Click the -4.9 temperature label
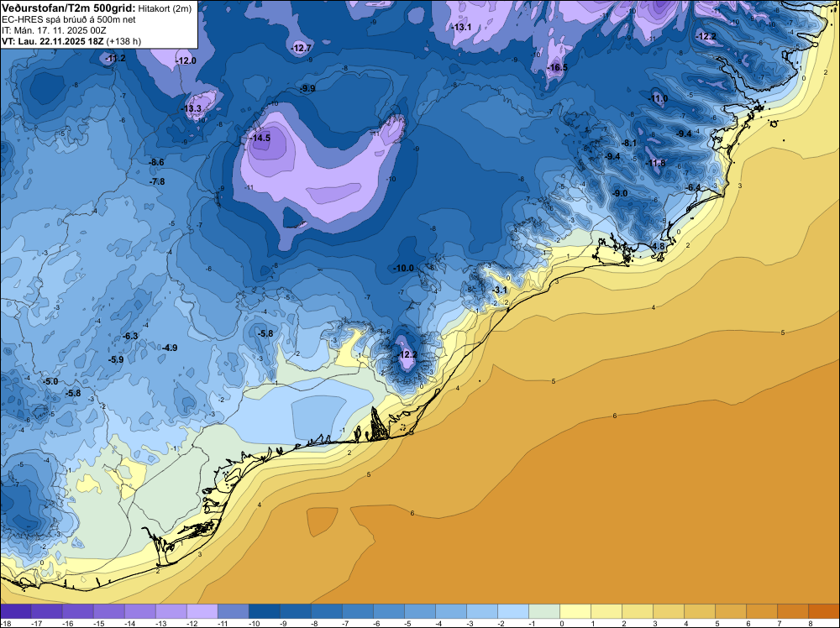 (x=170, y=348)
